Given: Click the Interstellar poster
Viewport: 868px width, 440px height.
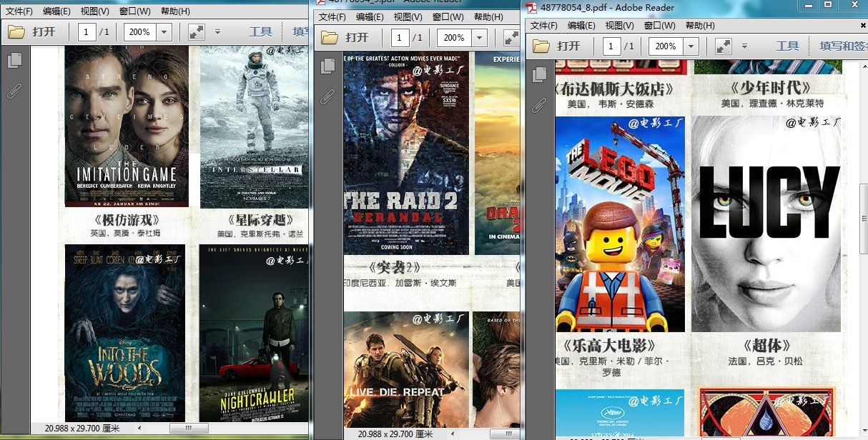Looking at the screenshot, I should pos(255,126).
